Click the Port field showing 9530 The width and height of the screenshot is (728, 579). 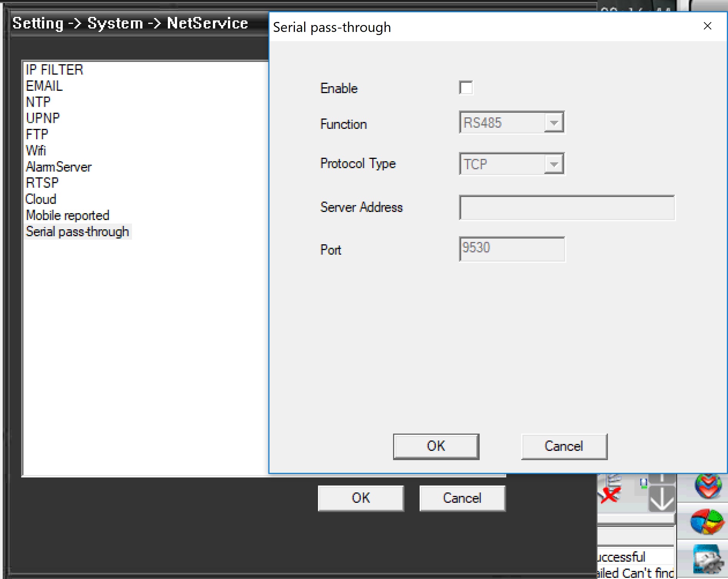tap(512, 249)
